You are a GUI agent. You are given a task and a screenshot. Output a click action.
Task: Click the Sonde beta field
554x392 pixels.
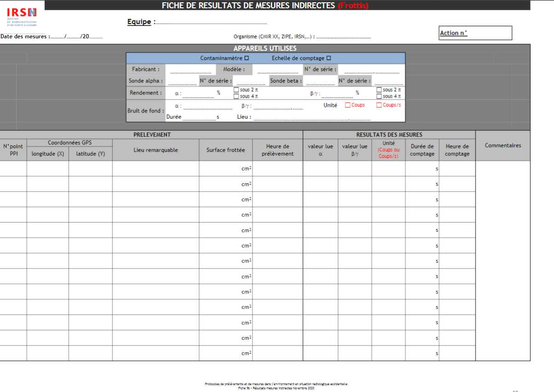[x=320, y=81]
